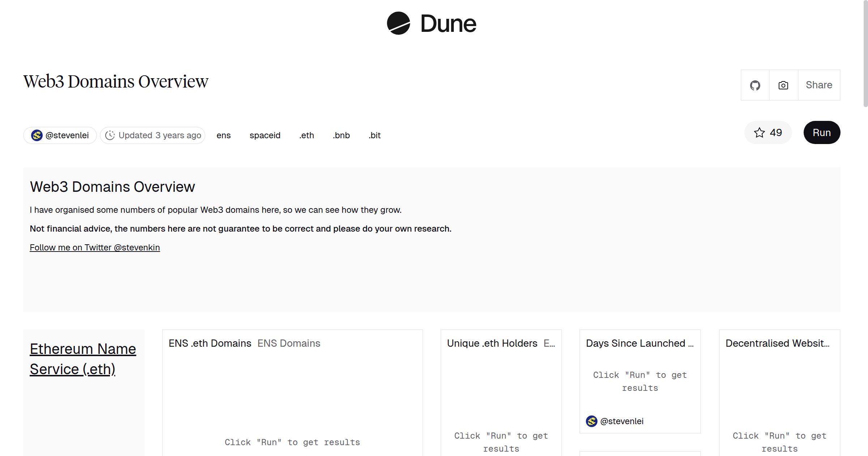
Task: Open the ens tag
Action: click(224, 135)
